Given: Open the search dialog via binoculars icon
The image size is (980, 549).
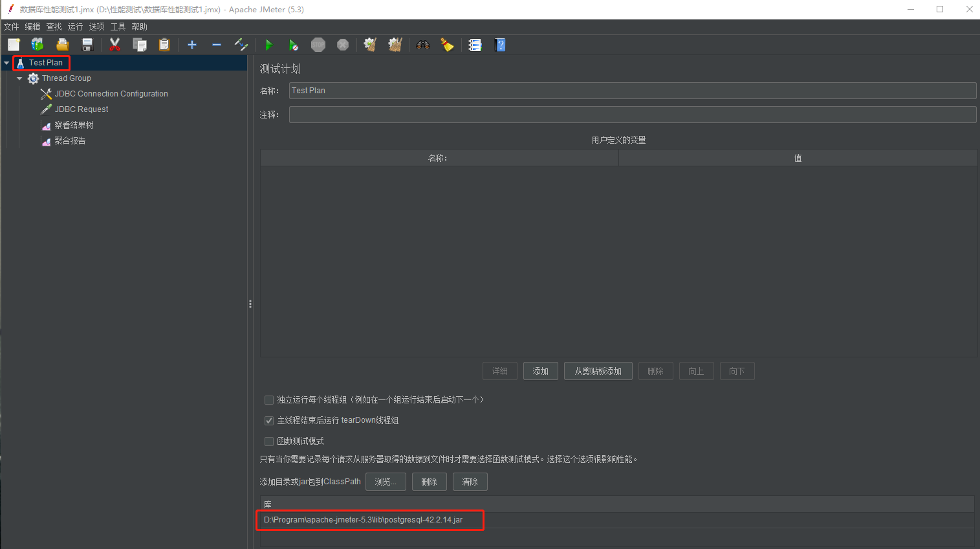Looking at the screenshot, I should [x=422, y=45].
